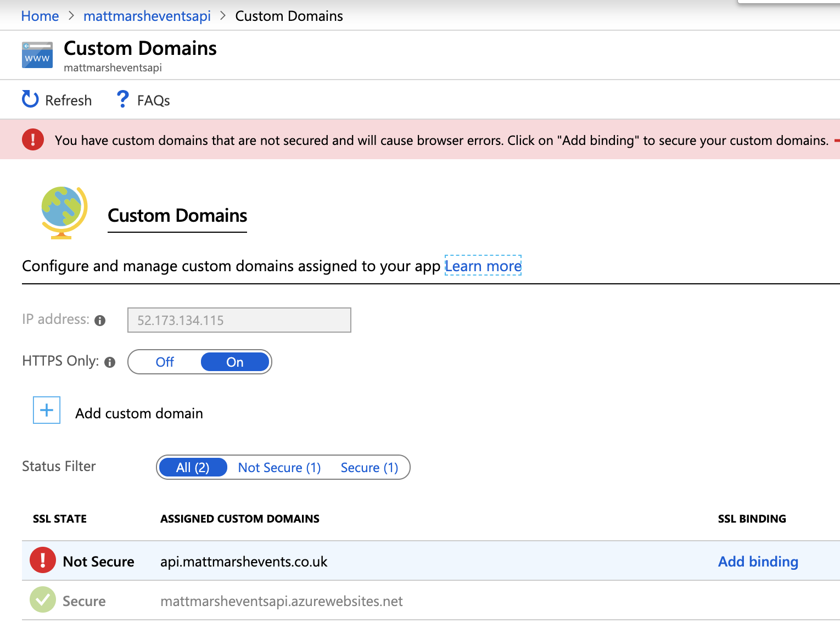Click the info icon next to IP address

point(100,321)
